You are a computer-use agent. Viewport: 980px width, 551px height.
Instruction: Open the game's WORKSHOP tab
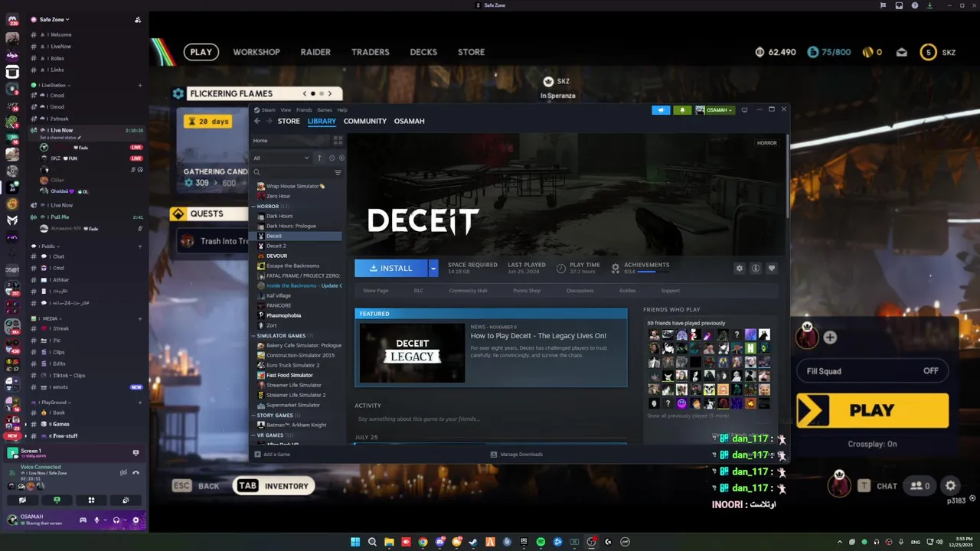256,52
